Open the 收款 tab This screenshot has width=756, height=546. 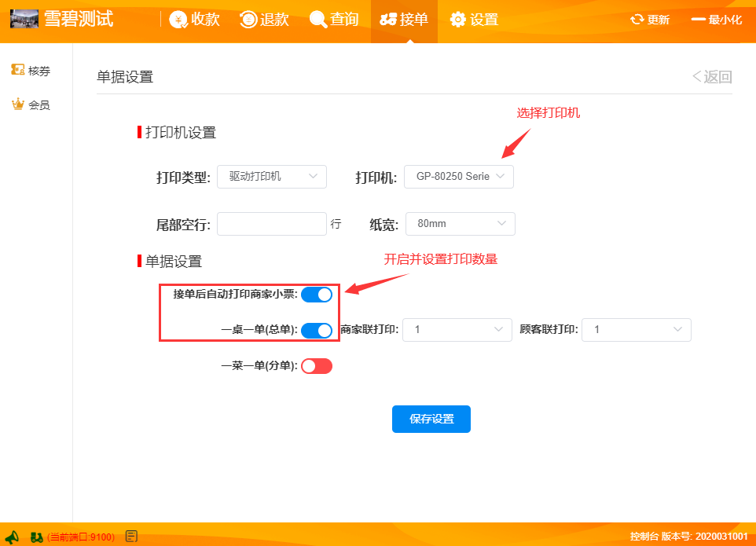click(195, 20)
